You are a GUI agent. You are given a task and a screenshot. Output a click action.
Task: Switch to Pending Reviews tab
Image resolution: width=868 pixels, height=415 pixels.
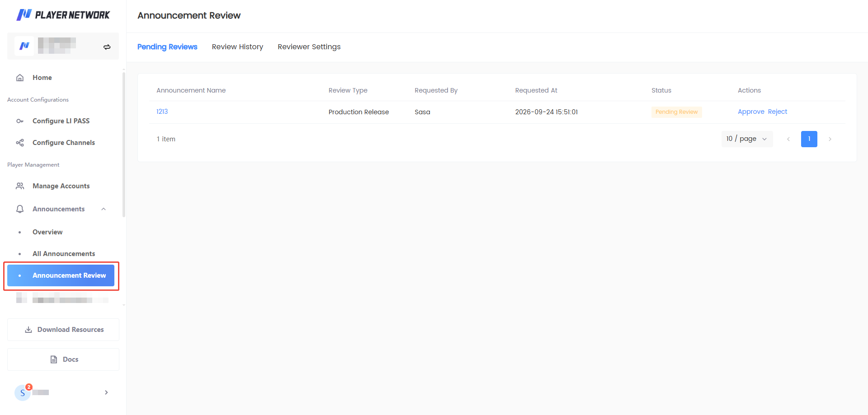167,47
